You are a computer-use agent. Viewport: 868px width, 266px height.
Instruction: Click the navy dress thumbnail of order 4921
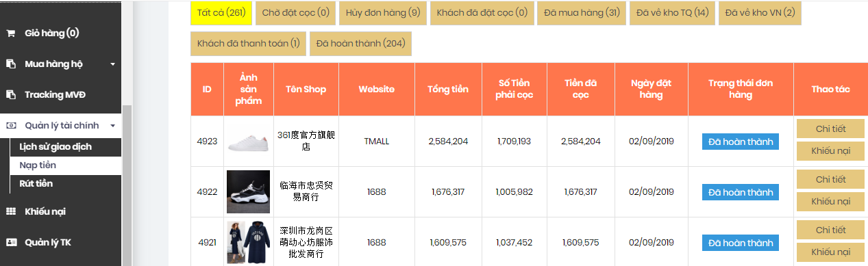pyautogui.click(x=249, y=243)
